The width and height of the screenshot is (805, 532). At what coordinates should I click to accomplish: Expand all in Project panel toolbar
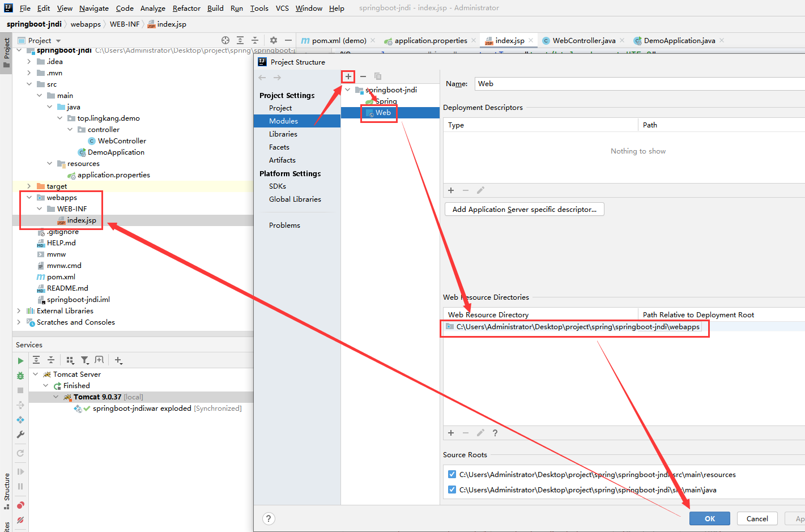point(240,40)
